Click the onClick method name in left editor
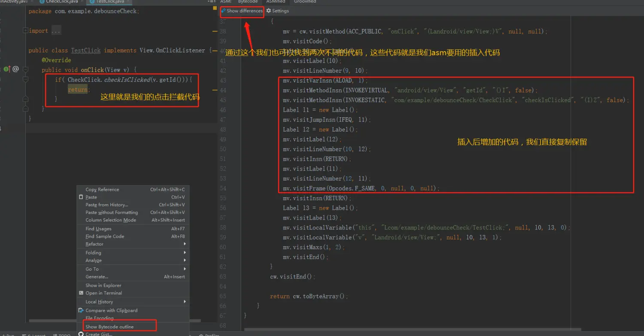 tap(92, 70)
